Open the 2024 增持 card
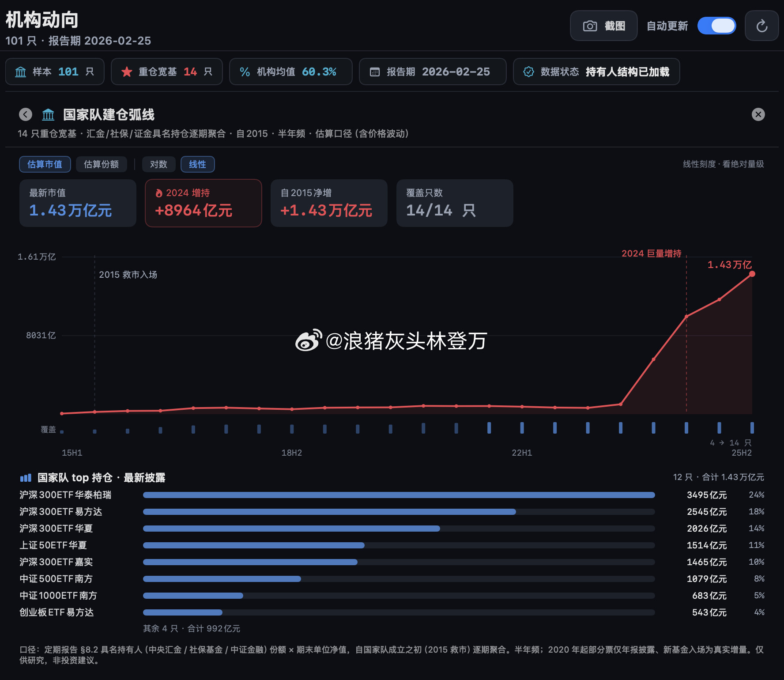 (x=204, y=203)
